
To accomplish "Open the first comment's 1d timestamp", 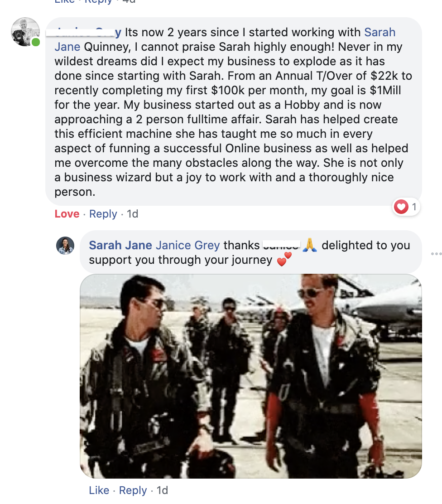I will [132, 214].
